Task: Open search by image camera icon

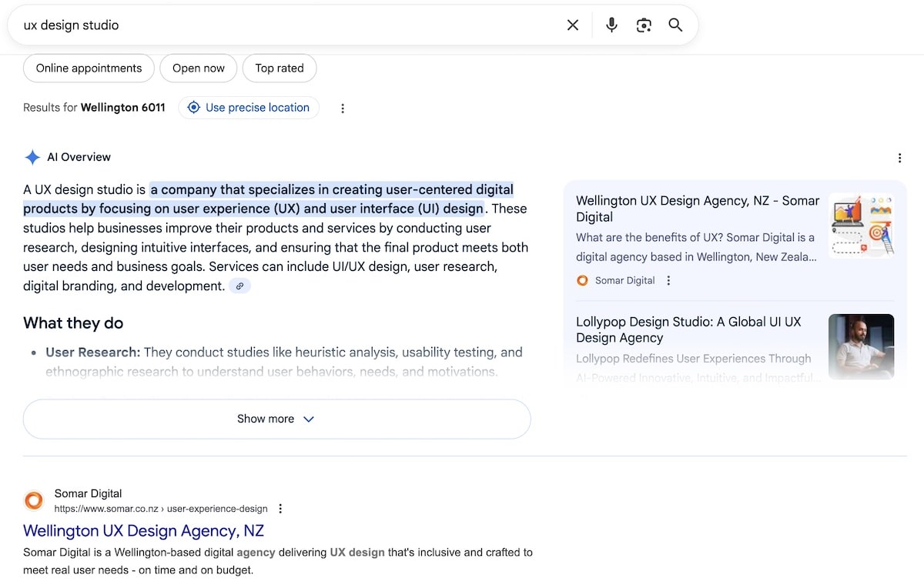Action: (644, 25)
